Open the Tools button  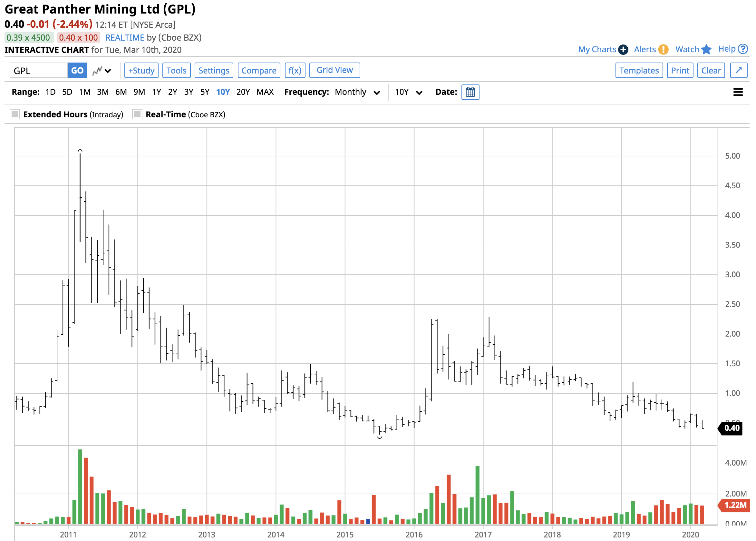[x=177, y=70]
